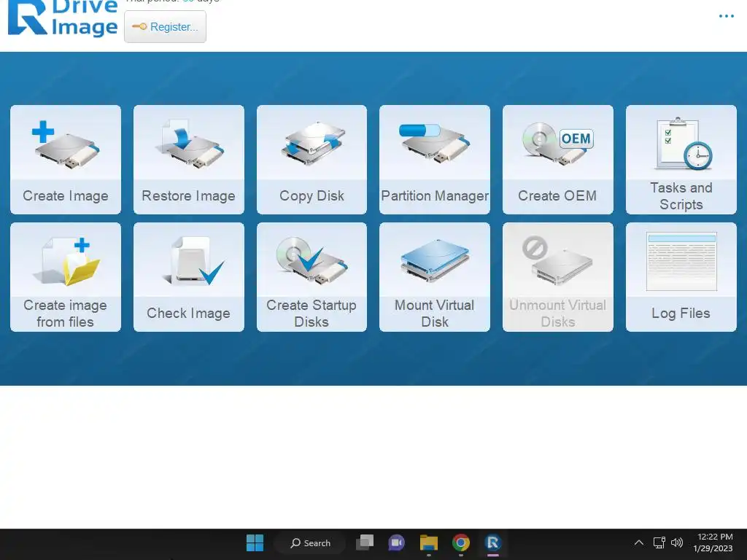Image resolution: width=747 pixels, height=560 pixels.
Task: Click the R-Drive Image logo
Action: [x=63, y=18]
